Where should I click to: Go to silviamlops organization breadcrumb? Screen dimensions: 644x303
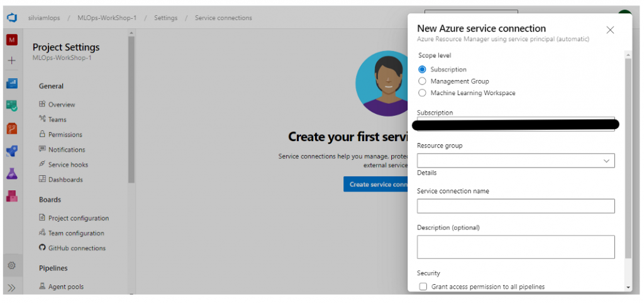[x=44, y=18]
